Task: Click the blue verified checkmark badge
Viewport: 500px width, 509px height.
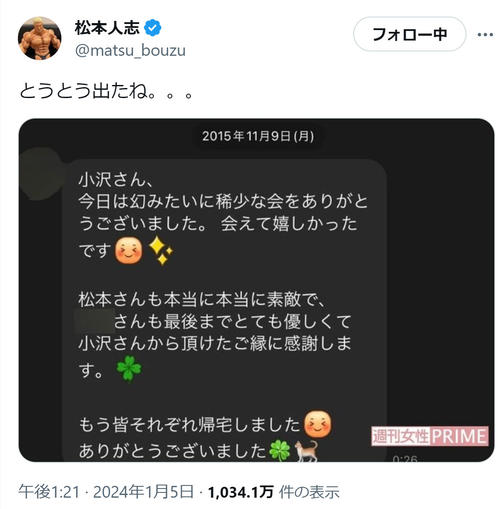Action: (153, 28)
